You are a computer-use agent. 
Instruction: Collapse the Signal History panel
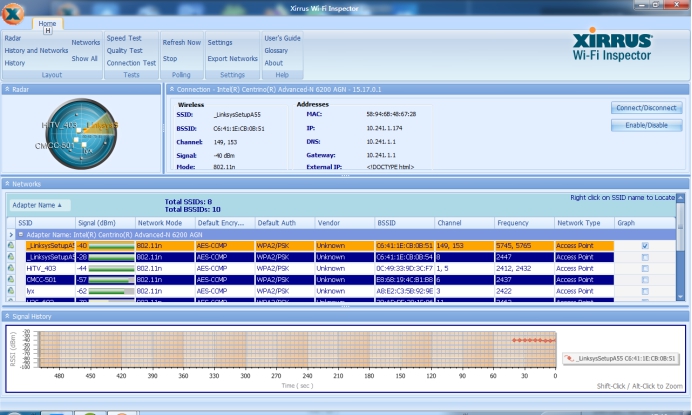coord(8,316)
